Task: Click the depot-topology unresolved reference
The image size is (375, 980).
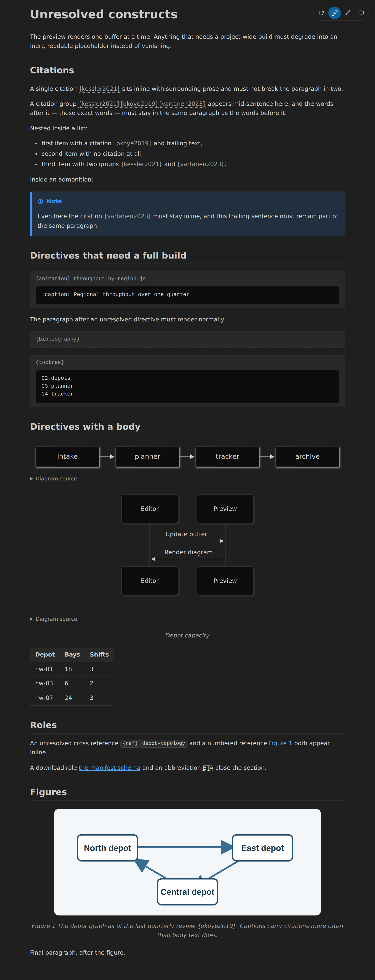Action: point(164,743)
